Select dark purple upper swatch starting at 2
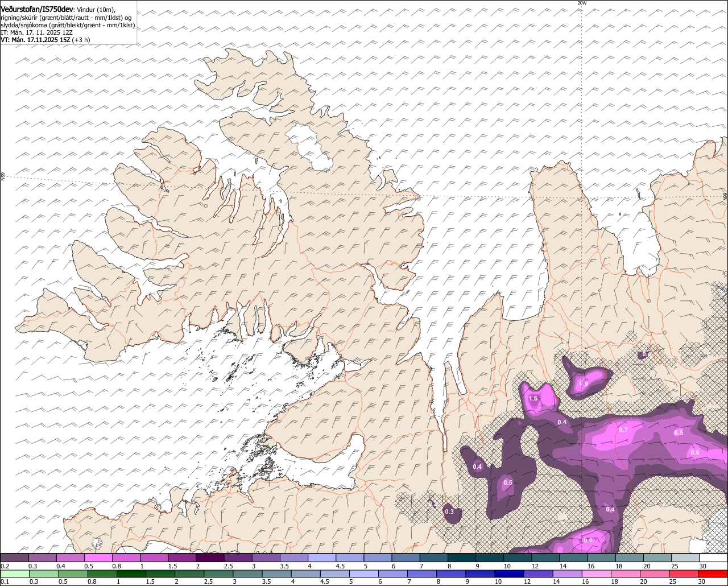The image size is (728, 586). tap(210, 558)
